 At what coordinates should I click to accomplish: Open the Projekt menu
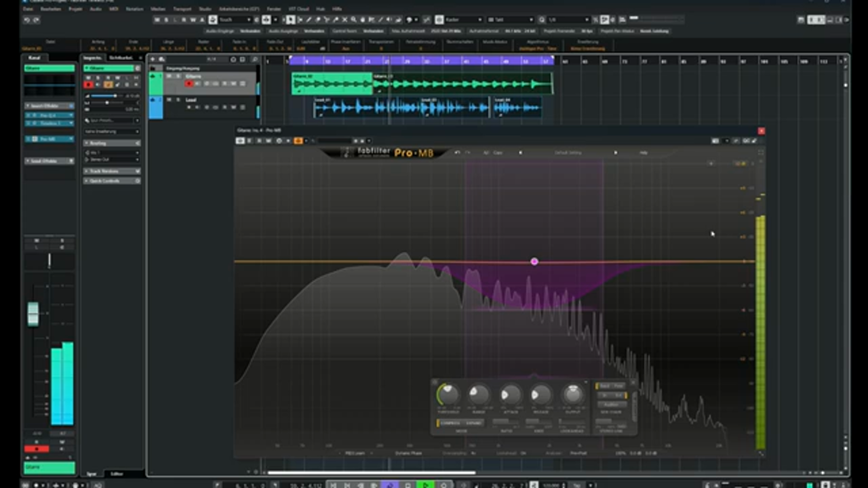point(75,9)
